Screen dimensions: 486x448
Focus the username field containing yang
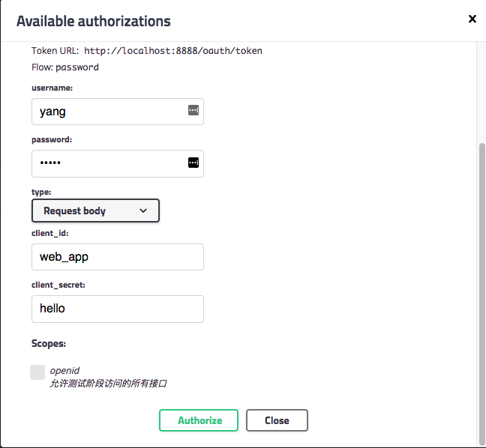109,112
